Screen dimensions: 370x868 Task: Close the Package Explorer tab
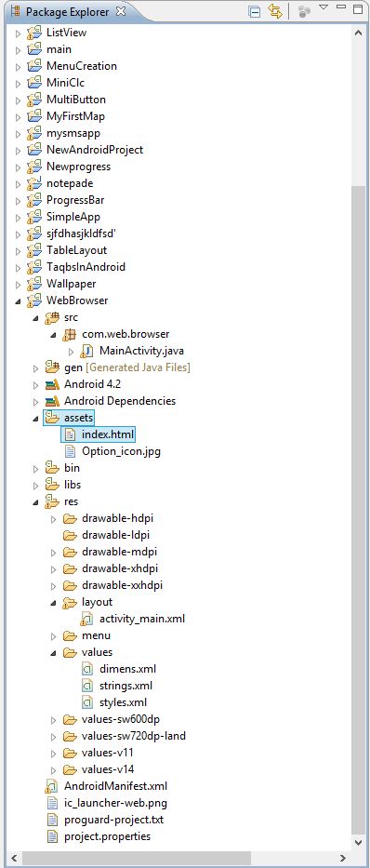coord(121,10)
